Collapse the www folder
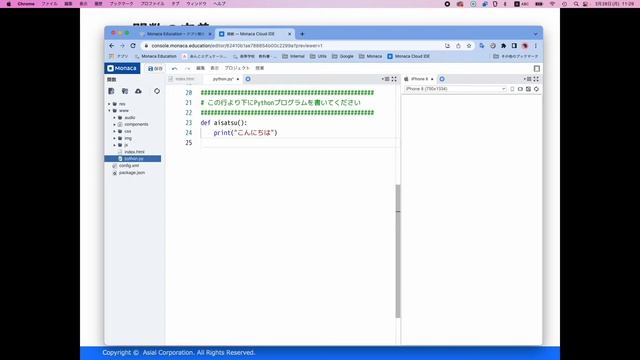The width and height of the screenshot is (640, 360). pyautogui.click(x=109, y=111)
